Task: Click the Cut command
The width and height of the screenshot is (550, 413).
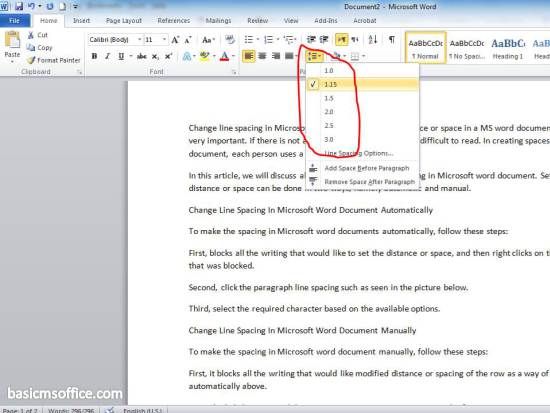Action: (38, 35)
